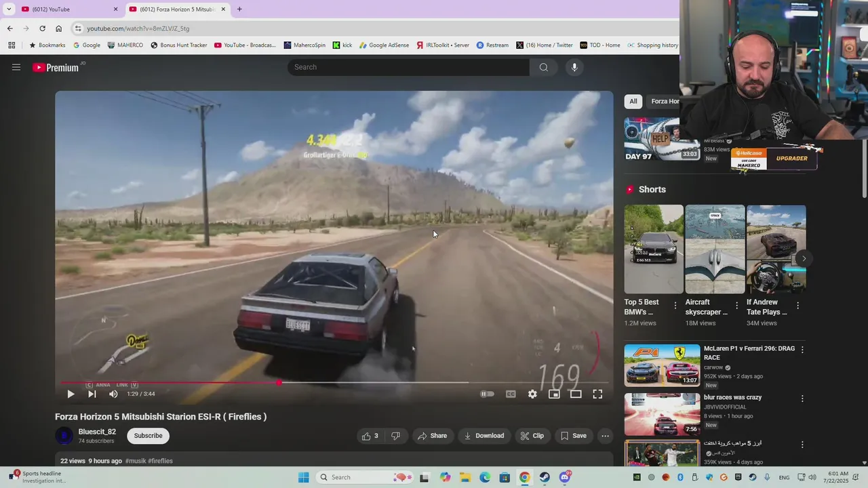The width and height of the screenshot is (868, 488).
Task: Play the paused Forza Horizon video
Action: click(71, 394)
